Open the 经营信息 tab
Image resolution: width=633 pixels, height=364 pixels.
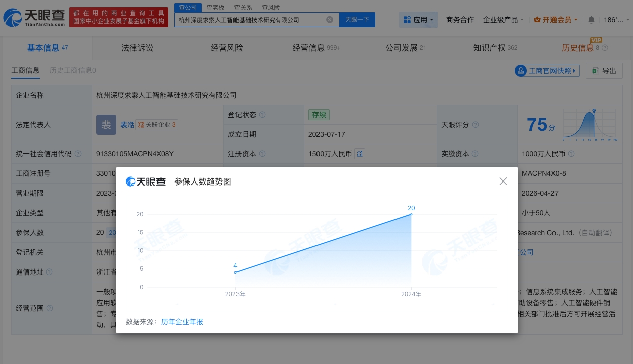coord(316,48)
